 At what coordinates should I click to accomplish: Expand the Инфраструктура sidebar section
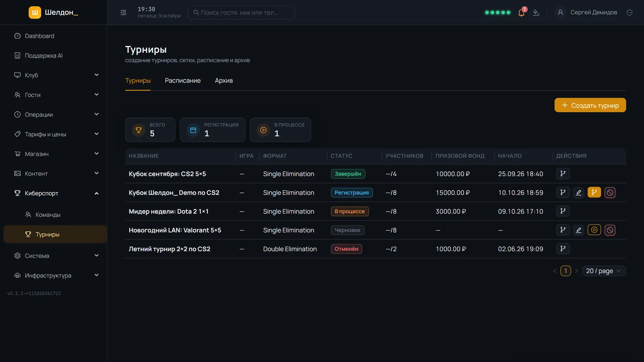coord(55,276)
